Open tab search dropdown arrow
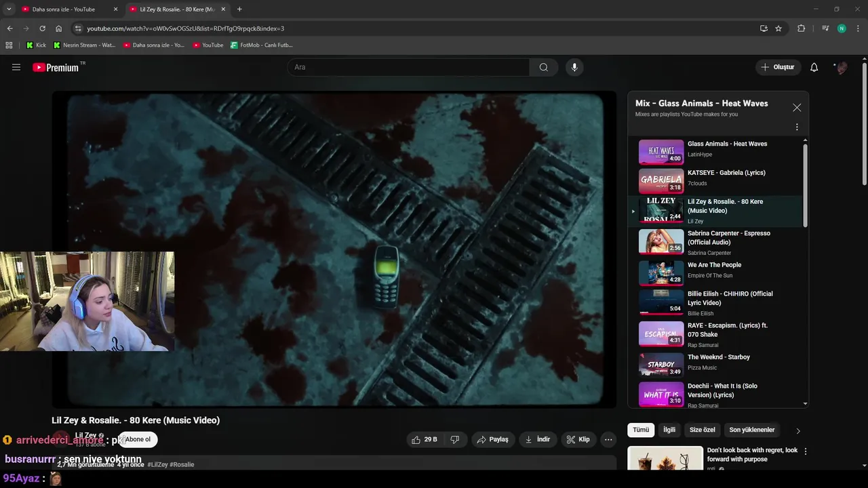The height and width of the screenshot is (488, 868). (9, 9)
